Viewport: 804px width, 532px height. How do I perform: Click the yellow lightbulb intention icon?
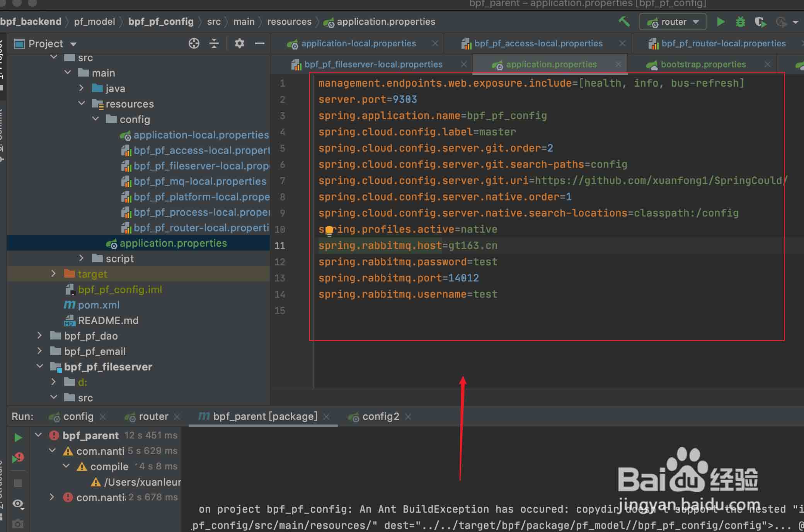[x=329, y=230]
